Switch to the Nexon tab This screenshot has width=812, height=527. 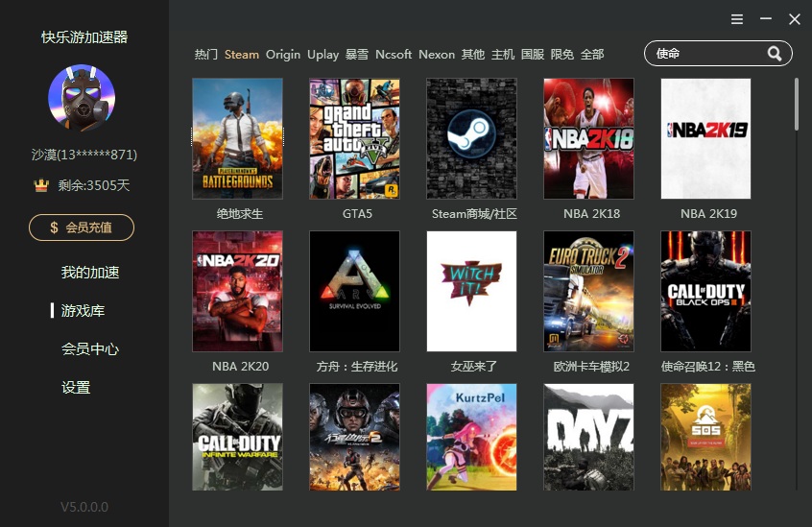pyautogui.click(x=437, y=55)
